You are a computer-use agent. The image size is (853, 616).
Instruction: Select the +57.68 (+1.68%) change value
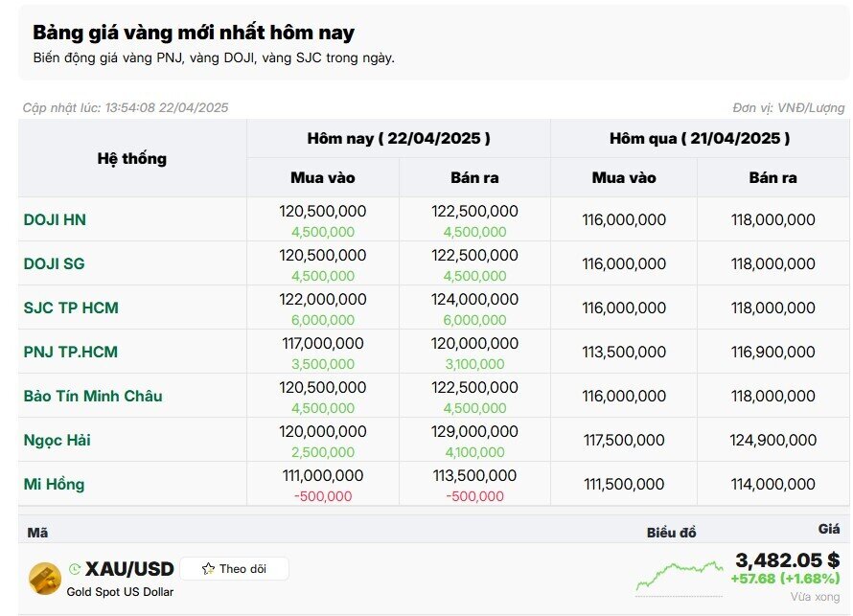(x=786, y=578)
